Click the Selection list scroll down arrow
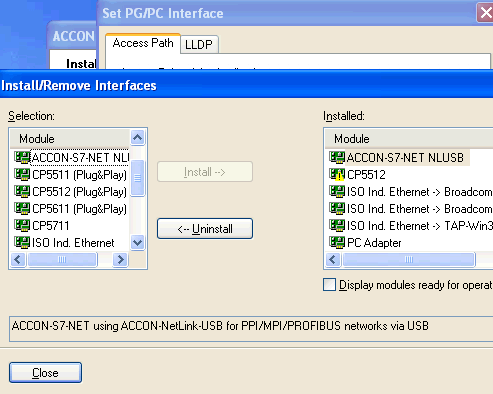493x394 pixels. pyautogui.click(x=137, y=242)
